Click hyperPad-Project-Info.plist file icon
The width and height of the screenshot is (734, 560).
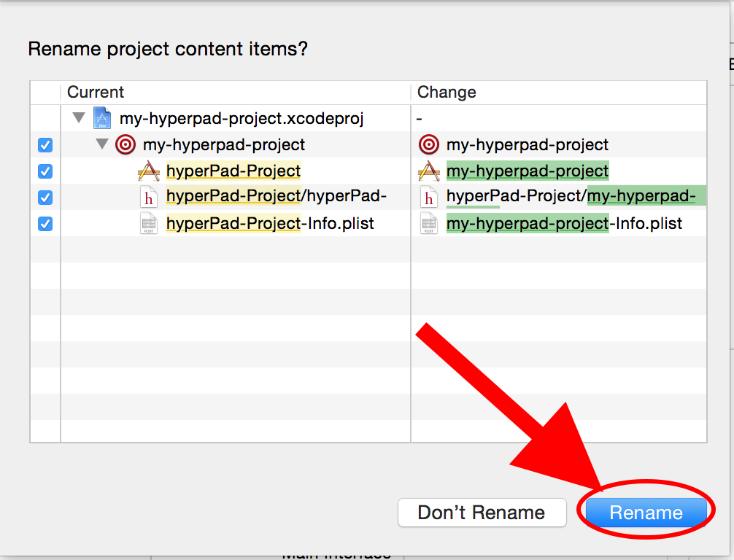click(x=149, y=223)
